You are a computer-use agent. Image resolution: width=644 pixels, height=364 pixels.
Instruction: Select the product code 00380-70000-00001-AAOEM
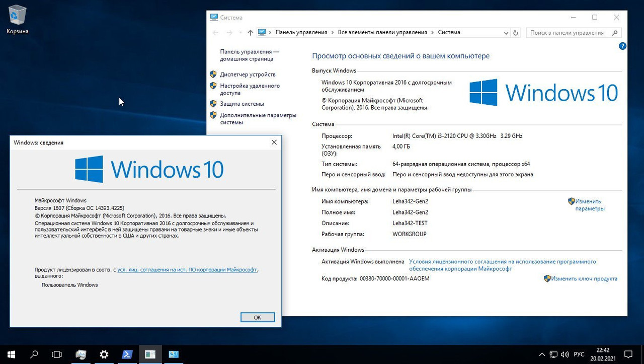394,278
